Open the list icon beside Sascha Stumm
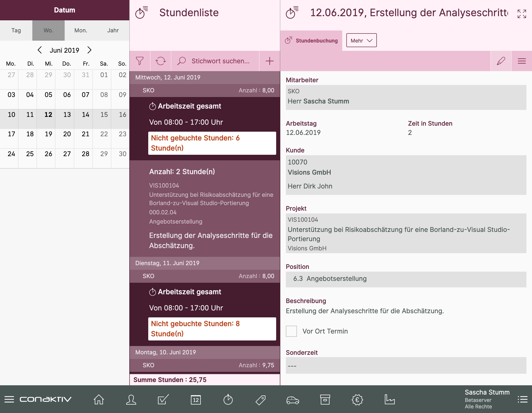 523,399
